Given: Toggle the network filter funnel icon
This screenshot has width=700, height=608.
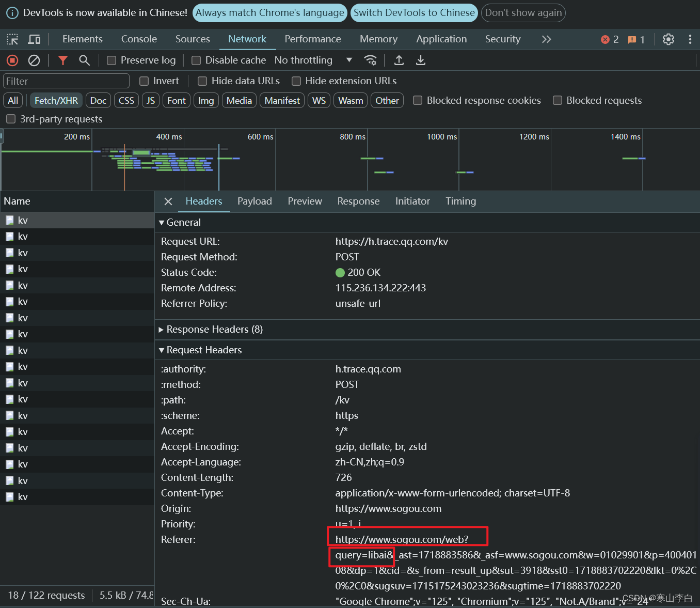Looking at the screenshot, I should pyautogui.click(x=63, y=60).
